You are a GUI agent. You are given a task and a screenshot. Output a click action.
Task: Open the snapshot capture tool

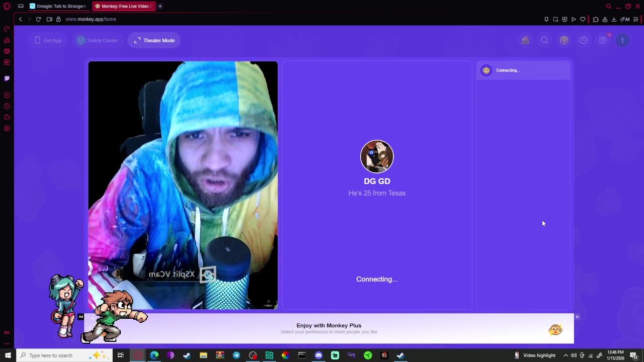pyautogui.click(x=555, y=19)
